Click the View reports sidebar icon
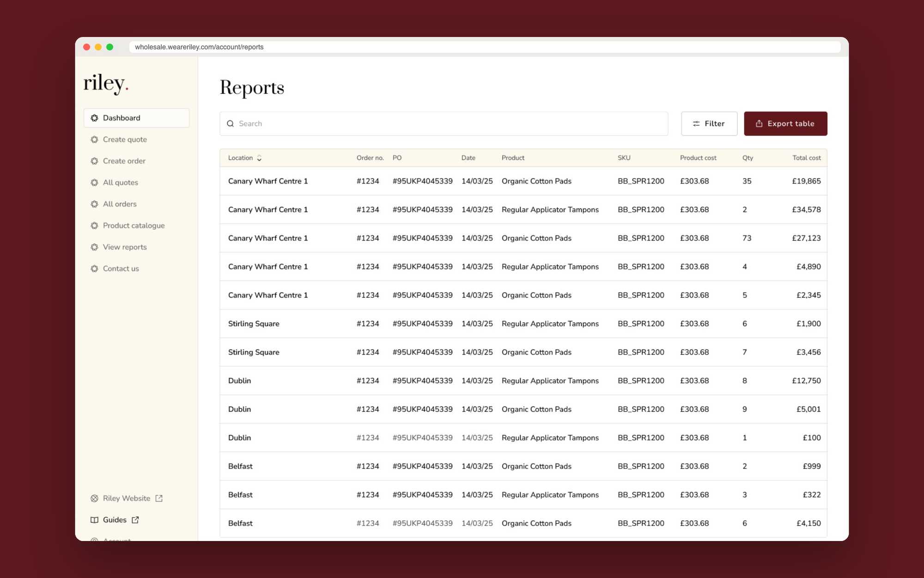924x578 pixels. (94, 247)
